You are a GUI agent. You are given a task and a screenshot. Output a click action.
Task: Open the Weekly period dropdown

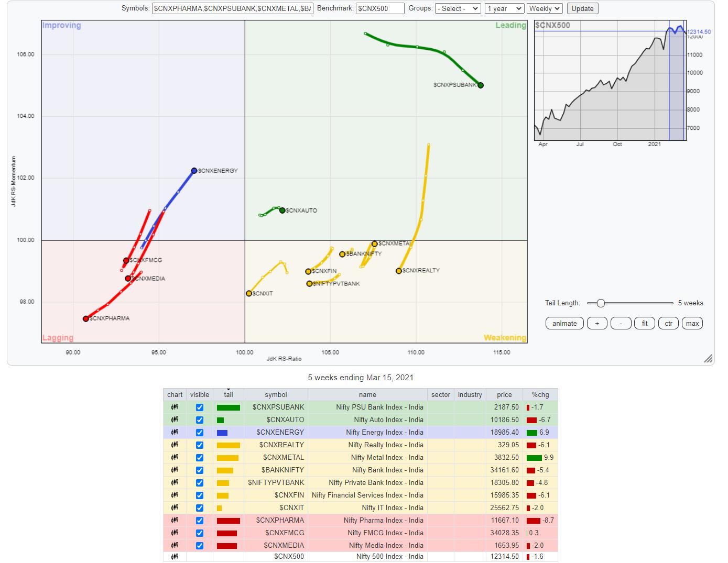pyautogui.click(x=544, y=8)
